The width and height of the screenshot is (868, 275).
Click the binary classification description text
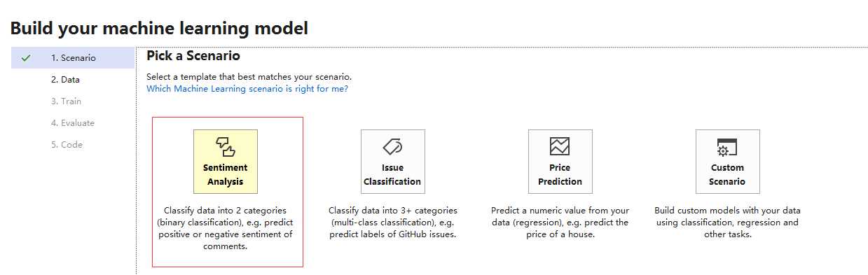tap(226, 228)
